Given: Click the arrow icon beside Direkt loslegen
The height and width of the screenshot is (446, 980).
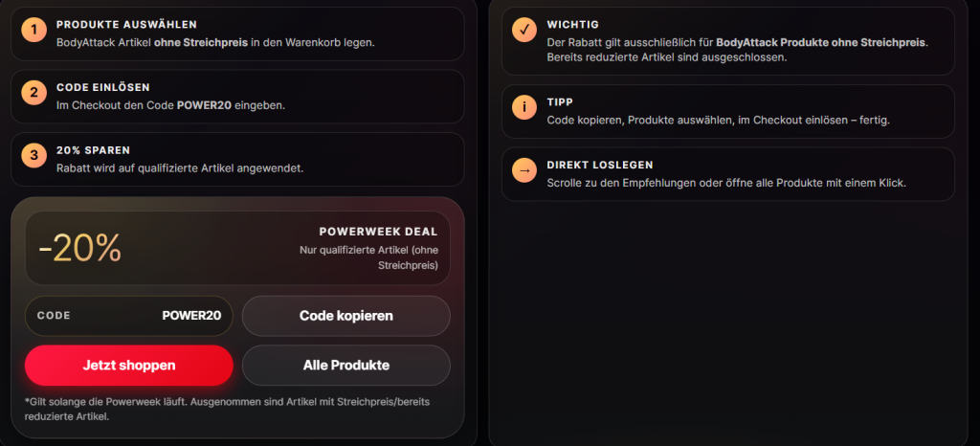Looking at the screenshot, I should pos(524,171).
